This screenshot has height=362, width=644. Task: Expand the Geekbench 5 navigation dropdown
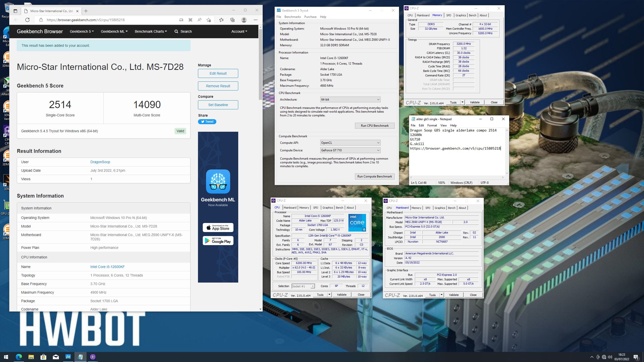pos(82,31)
